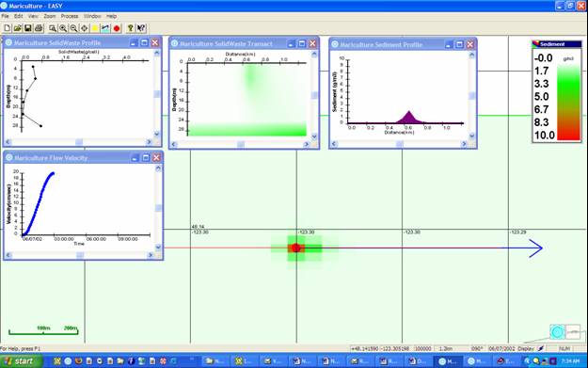The height and width of the screenshot is (368, 588).
Task: Click the pan/move crosshair tool icon
Action: [85, 28]
